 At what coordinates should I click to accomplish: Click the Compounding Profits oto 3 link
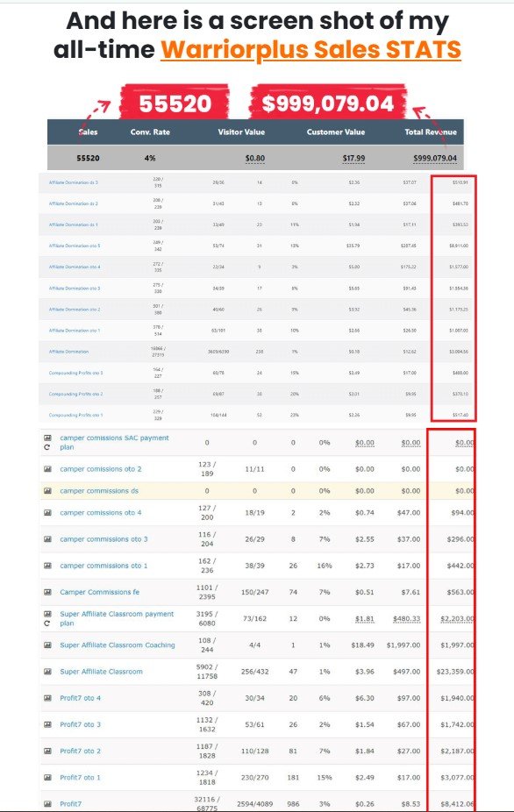(75, 373)
